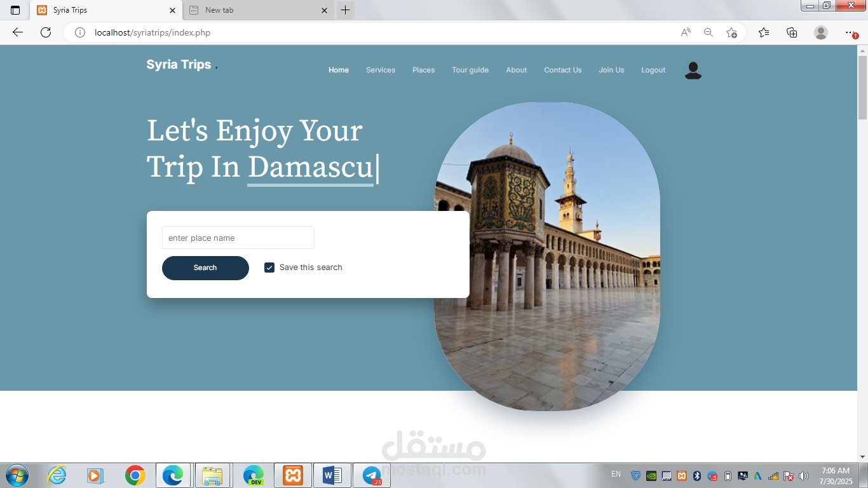Open the volume speaker tray icon
868x488 pixels.
coord(804,475)
